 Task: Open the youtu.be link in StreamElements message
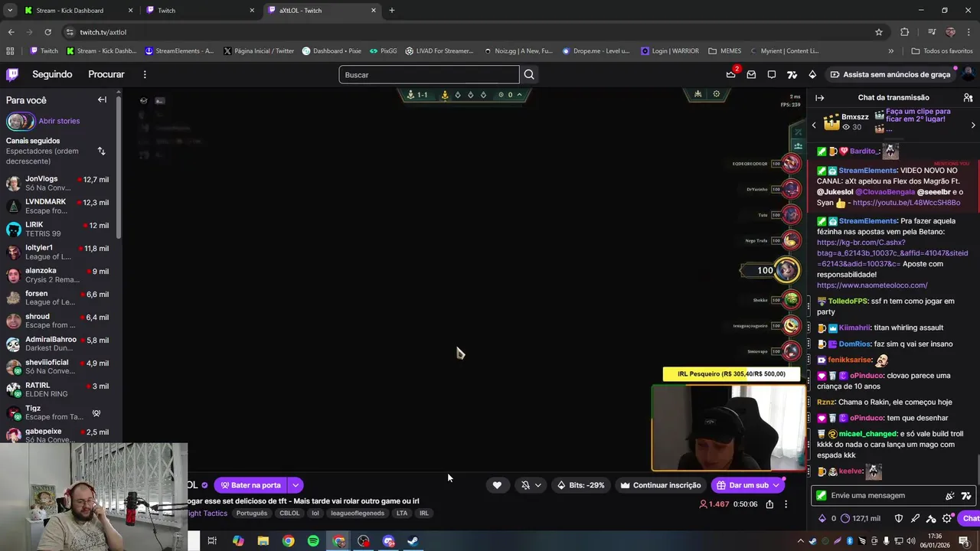906,203
